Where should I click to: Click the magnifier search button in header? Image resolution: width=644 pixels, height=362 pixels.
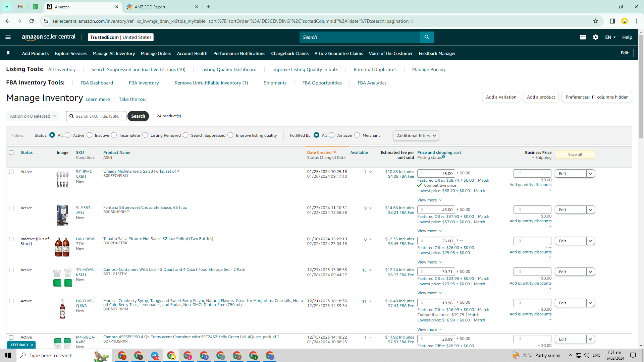427,37
